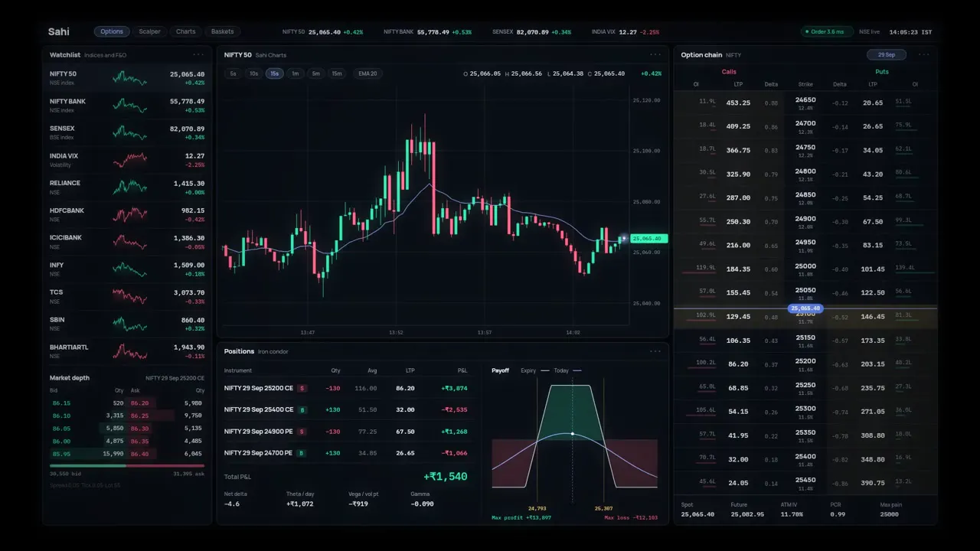Open the Positions panel three-dot menu
Screen dimensions: 980x551
click(x=655, y=351)
